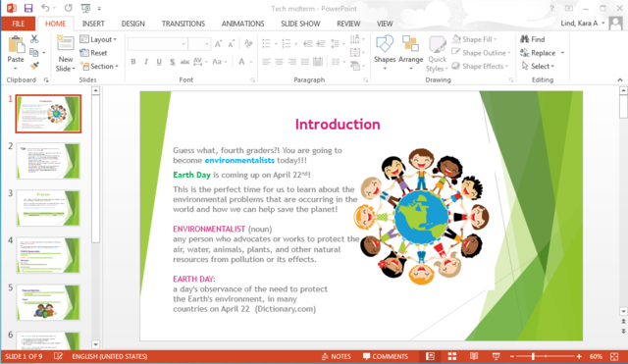Switch to the SLIDE SHOW tab
The width and height of the screenshot is (628, 364).
coord(300,24)
